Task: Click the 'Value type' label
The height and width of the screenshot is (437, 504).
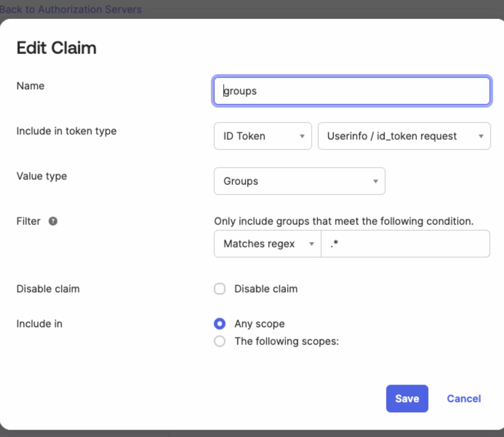Action: click(x=42, y=176)
